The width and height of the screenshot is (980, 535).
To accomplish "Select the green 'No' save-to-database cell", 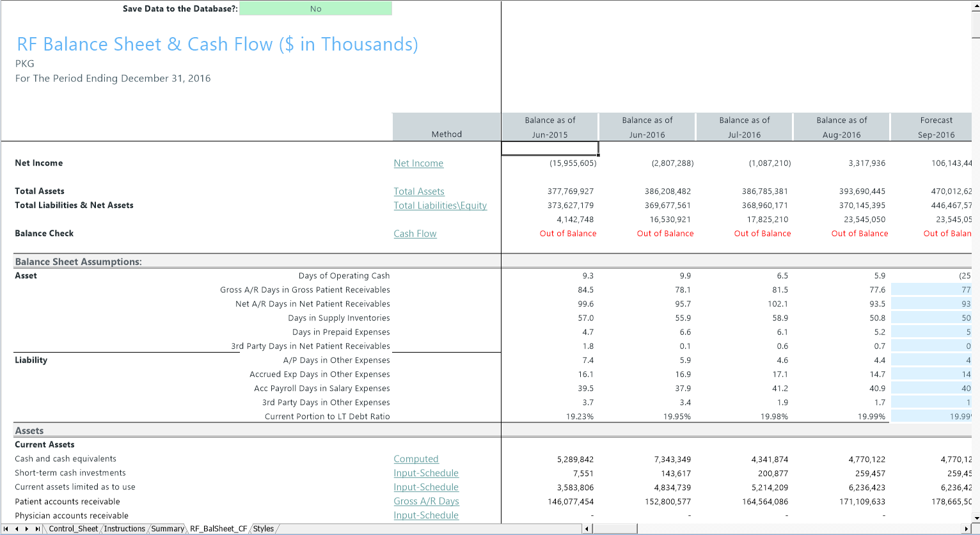I will point(315,8).
